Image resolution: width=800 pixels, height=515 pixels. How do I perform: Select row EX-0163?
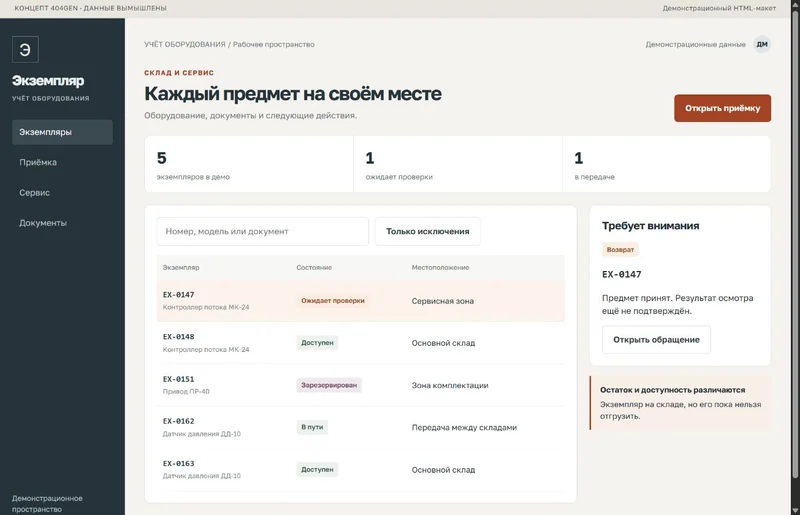(361, 470)
